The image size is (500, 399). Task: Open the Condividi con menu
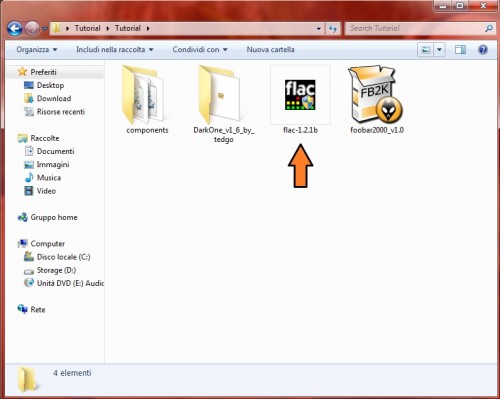[x=200, y=50]
